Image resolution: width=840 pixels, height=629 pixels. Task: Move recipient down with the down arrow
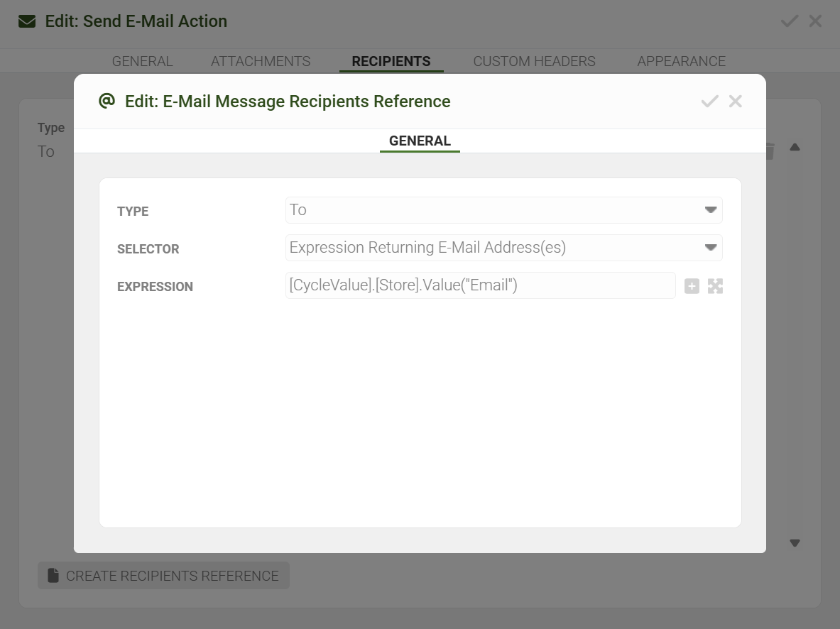(795, 543)
